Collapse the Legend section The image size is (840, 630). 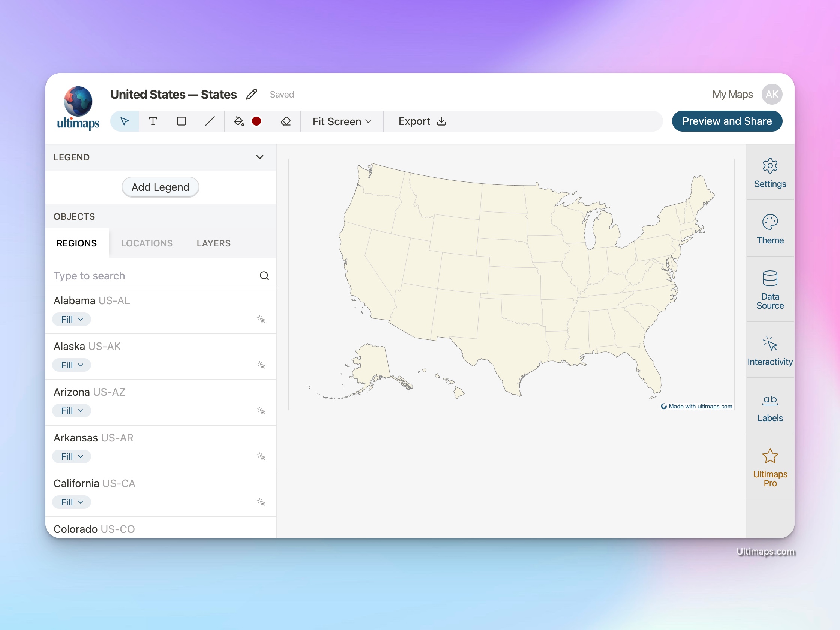260,157
